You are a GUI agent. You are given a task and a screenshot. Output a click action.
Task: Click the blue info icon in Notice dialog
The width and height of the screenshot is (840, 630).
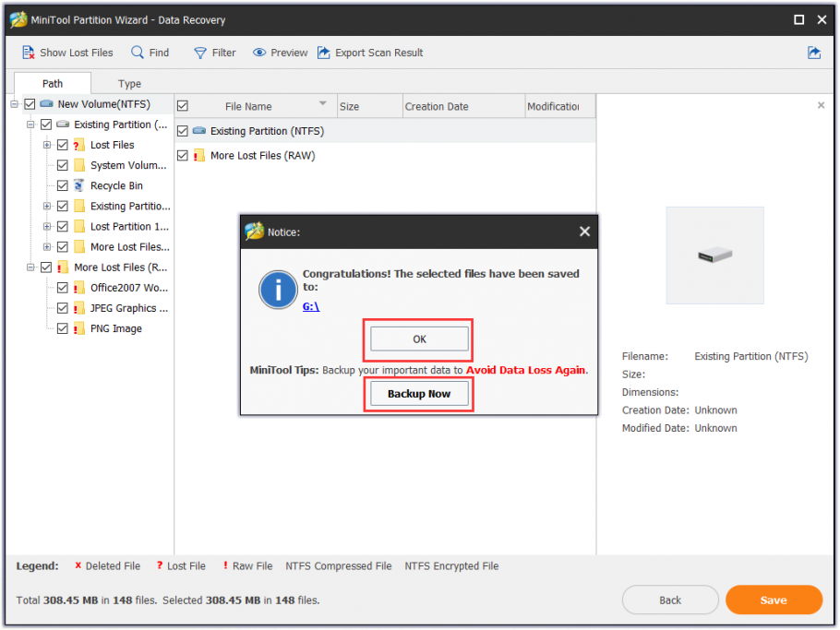278,290
